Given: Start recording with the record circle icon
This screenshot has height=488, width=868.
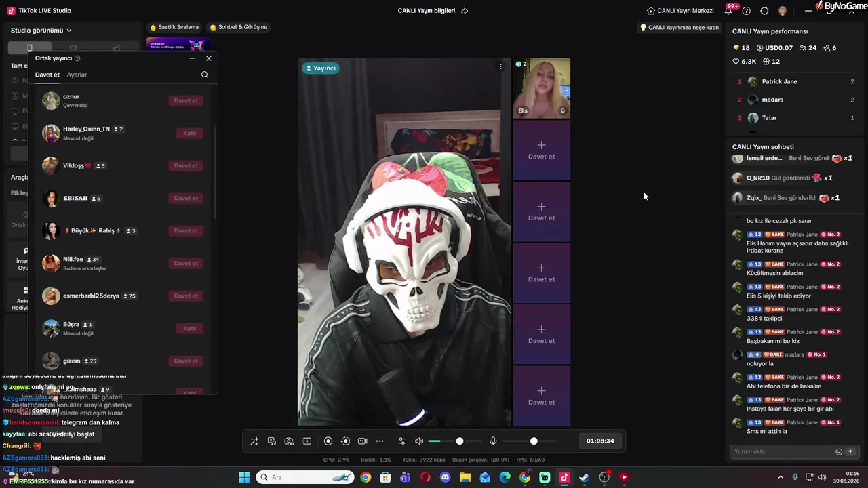Looking at the screenshot, I should pyautogui.click(x=328, y=441).
